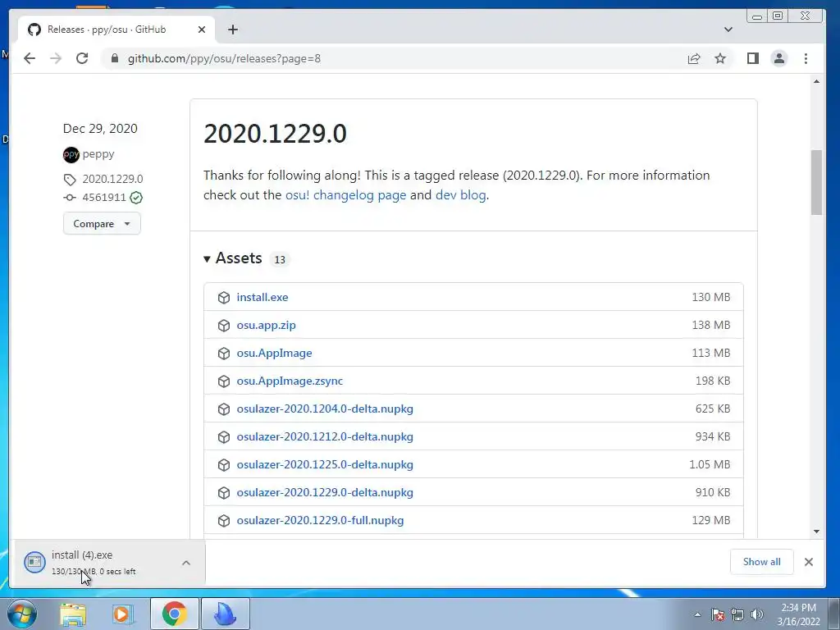
Task: Click the page vertical scrollbar thumb
Action: pos(816,182)
